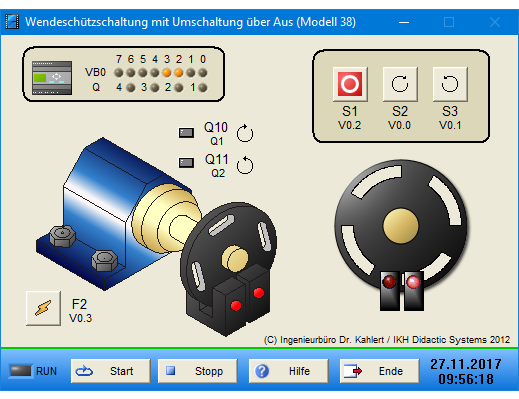Click the bright red sensor light under disc
519x399 pixels.
[x=413, y=282]
